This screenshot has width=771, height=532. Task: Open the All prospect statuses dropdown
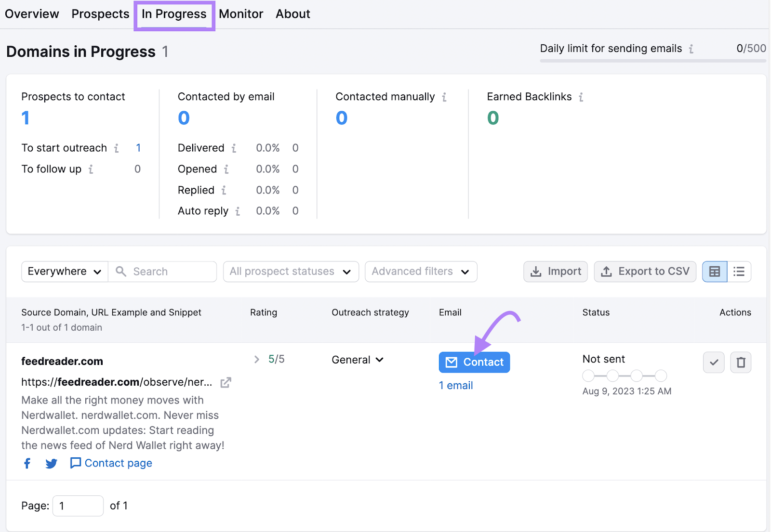click(291, 271)
